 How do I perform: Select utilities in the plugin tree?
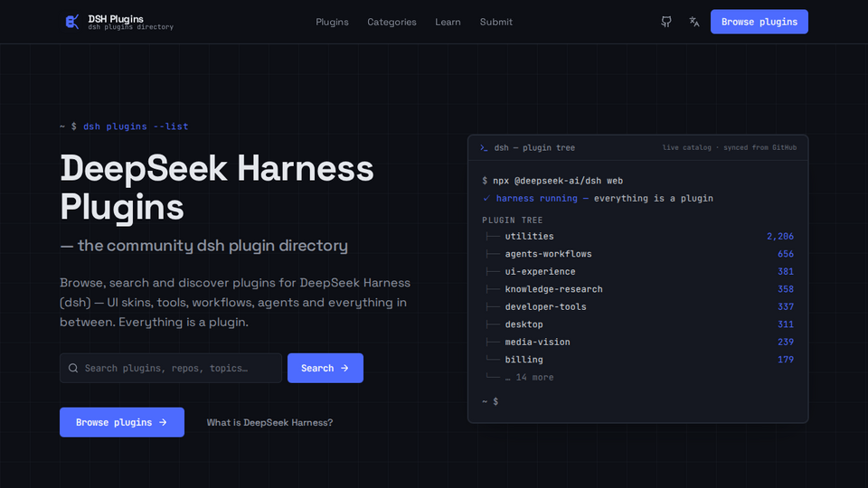(529, 236)
